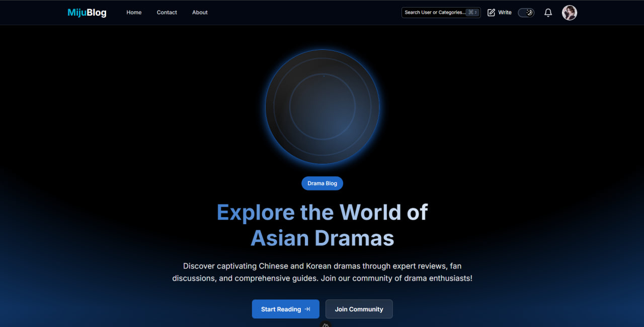Image resolution: width=644 pixels, height=327 pixels.
Task: Click the Discover captivating dramas paragraph
Action: coord(323,272)
